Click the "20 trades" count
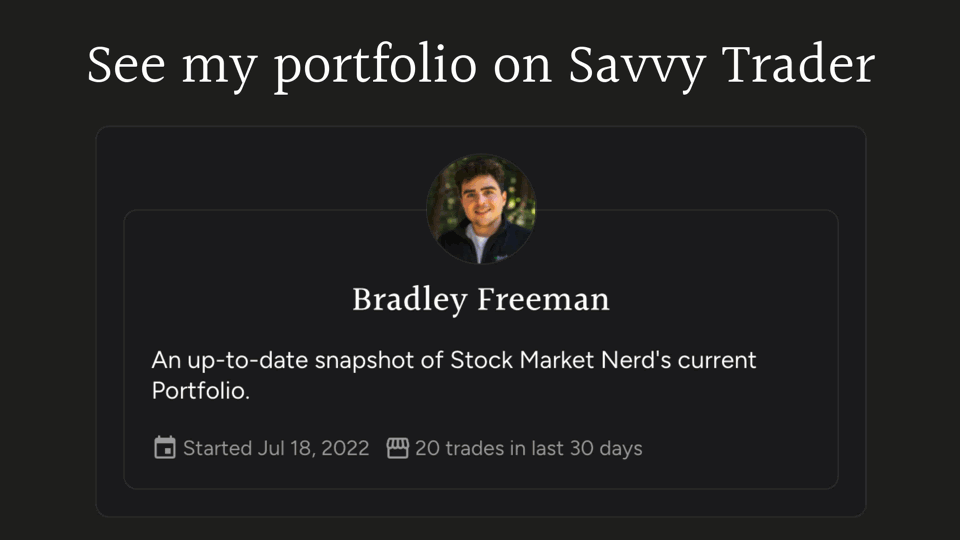The image size is (960, 540). click(x=459, y=448)
